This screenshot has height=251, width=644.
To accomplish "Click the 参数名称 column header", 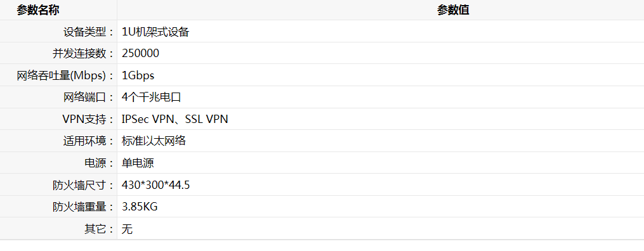I will 38,10.
